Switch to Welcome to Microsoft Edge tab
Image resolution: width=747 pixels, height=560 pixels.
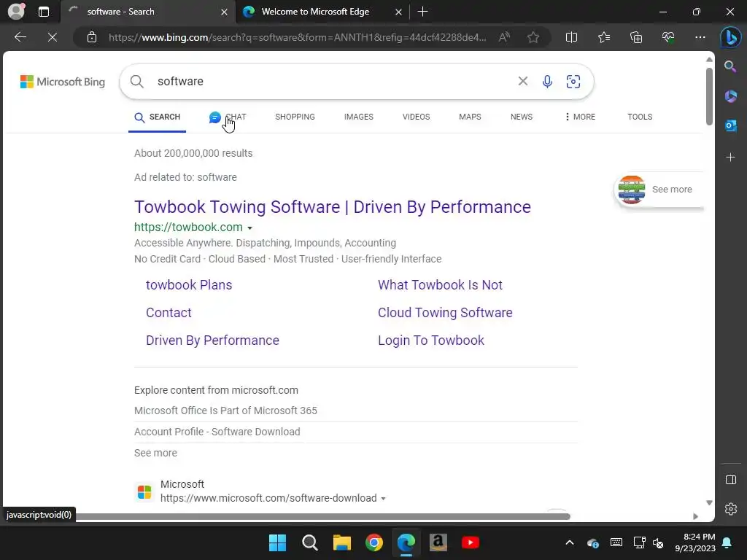[x=315, y=12]
